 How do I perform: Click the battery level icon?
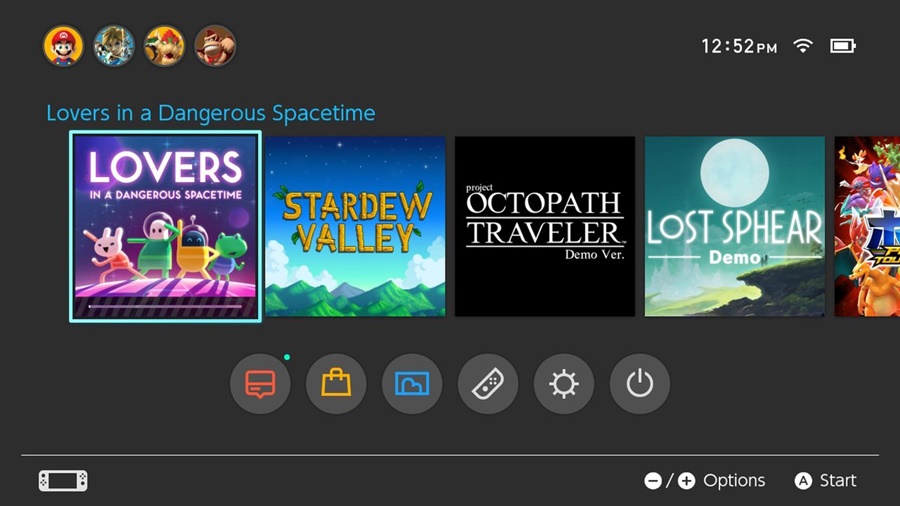[x=843, y=46]
